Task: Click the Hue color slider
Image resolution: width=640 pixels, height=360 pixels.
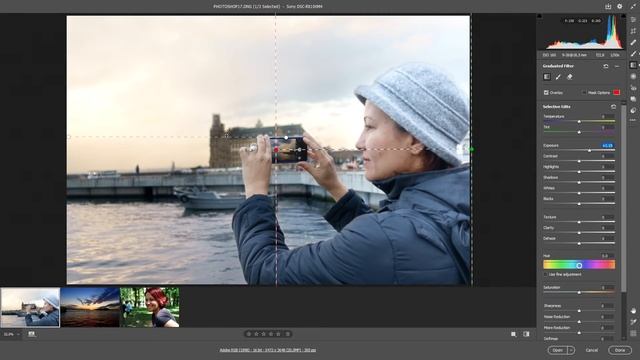Action: tap(579, 265)
